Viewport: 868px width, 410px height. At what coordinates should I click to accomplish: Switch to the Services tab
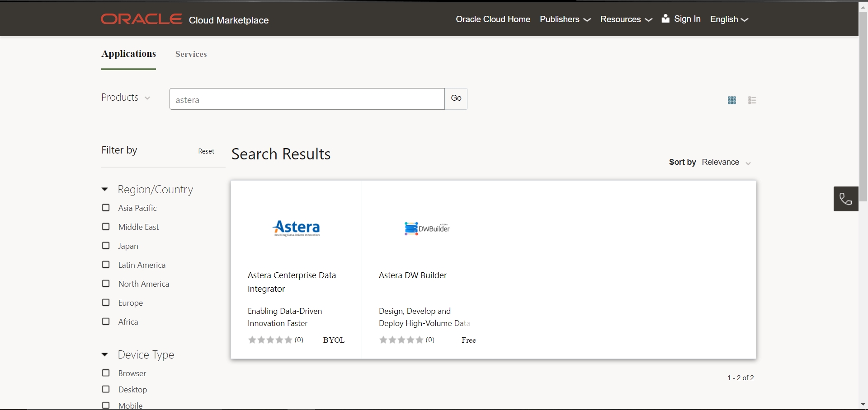coord(191,54)
